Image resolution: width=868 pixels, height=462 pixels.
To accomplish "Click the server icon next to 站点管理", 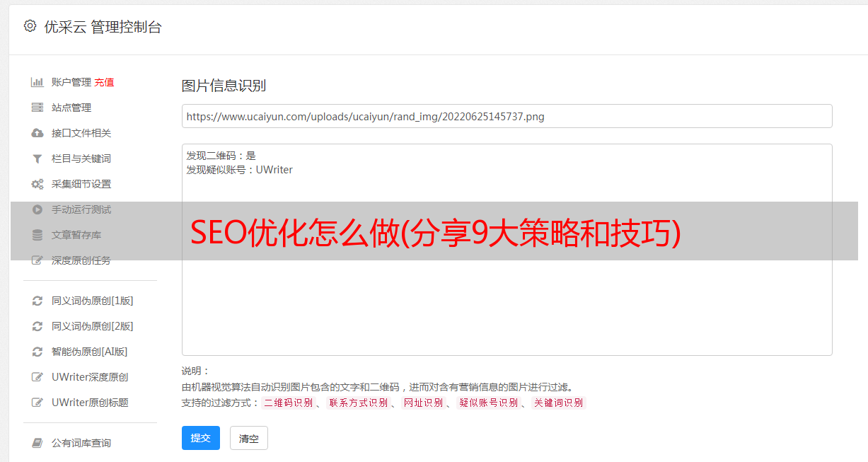I will pos(37,108).
